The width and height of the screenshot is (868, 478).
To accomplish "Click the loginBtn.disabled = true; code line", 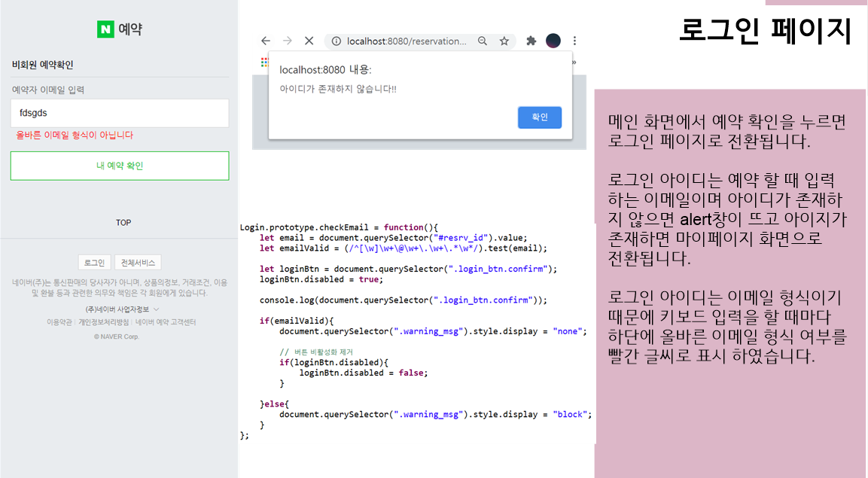I will coord(321,279).
